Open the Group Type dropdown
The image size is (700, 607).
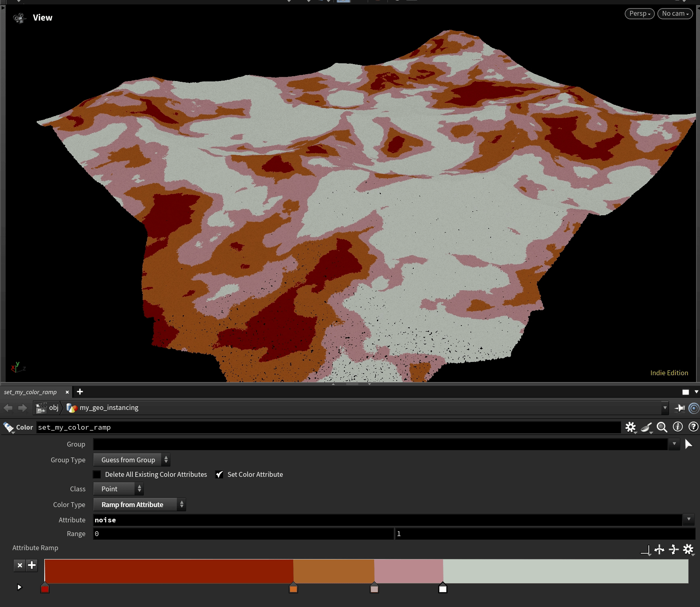click(x=131, y=460)
